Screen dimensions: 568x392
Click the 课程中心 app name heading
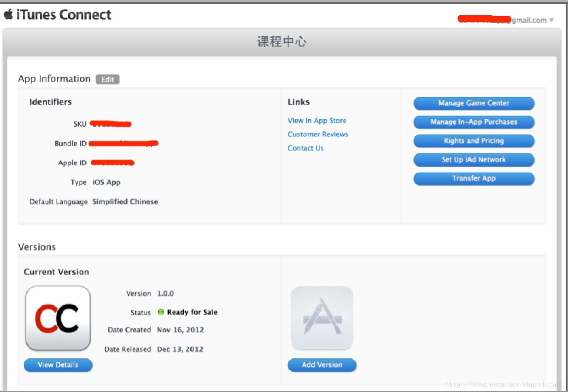pos(282,41)
